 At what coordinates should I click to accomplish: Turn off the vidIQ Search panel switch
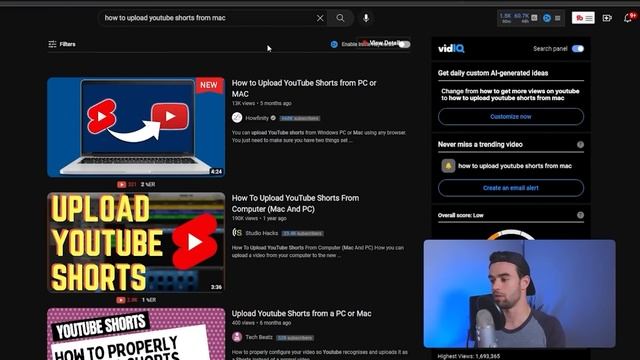coord(578,49)
